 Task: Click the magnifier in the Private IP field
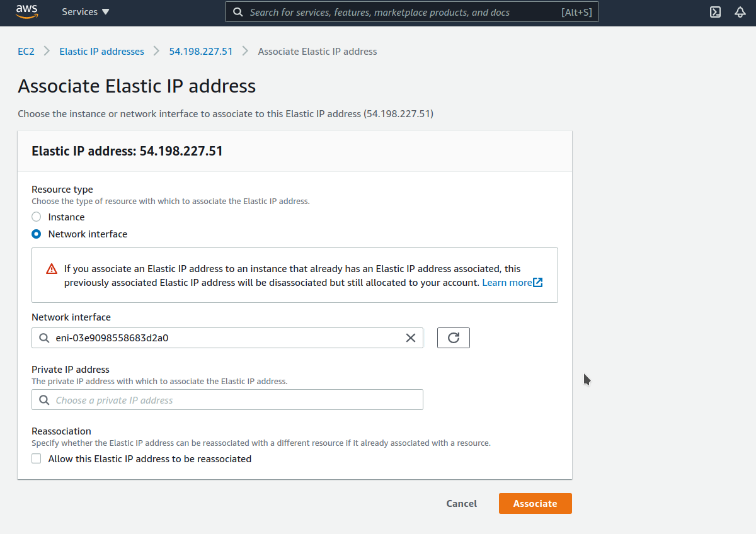43,399
